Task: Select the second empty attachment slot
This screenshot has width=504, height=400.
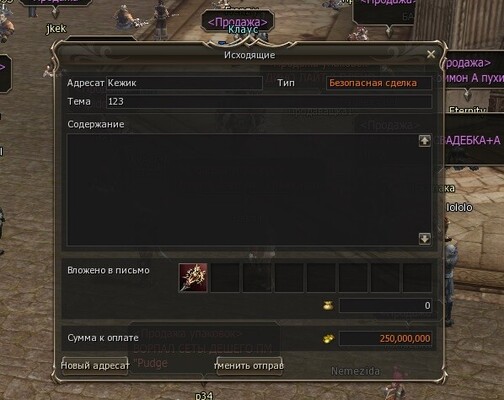Action: tap(257, 277)
